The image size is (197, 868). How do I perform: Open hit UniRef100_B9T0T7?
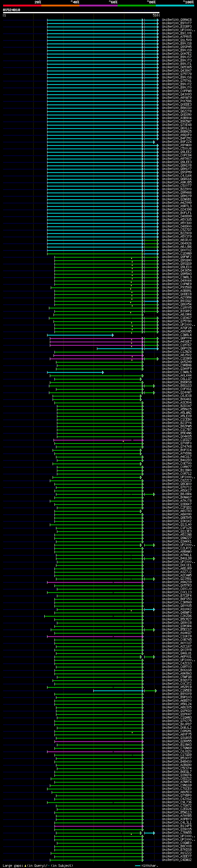point(177,23)
